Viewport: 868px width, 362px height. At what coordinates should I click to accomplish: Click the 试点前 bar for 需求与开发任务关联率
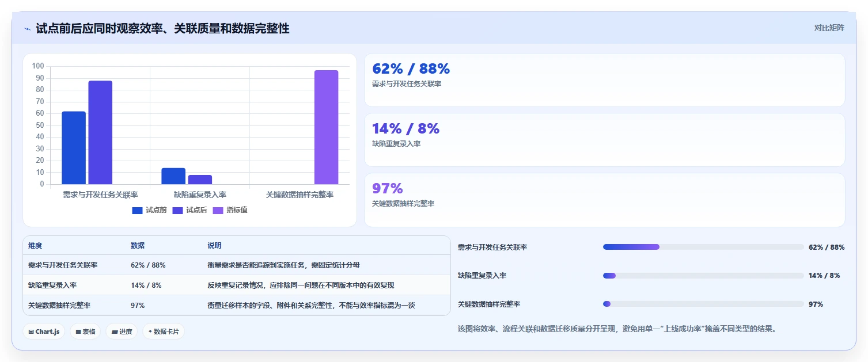coord(74,148)
